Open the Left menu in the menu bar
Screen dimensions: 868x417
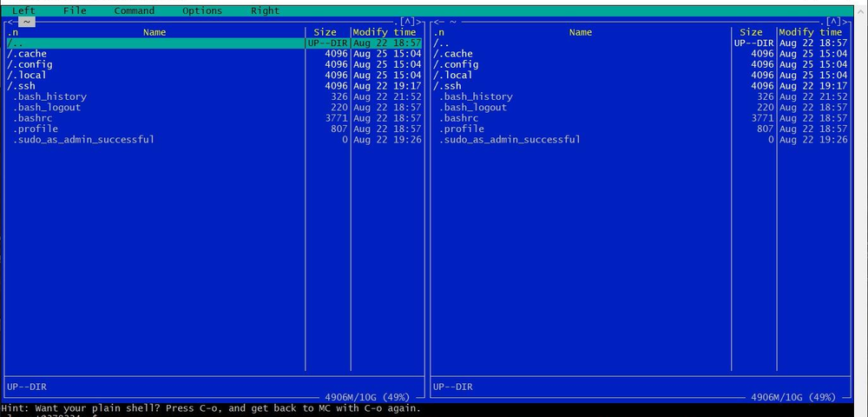(23, 10)
